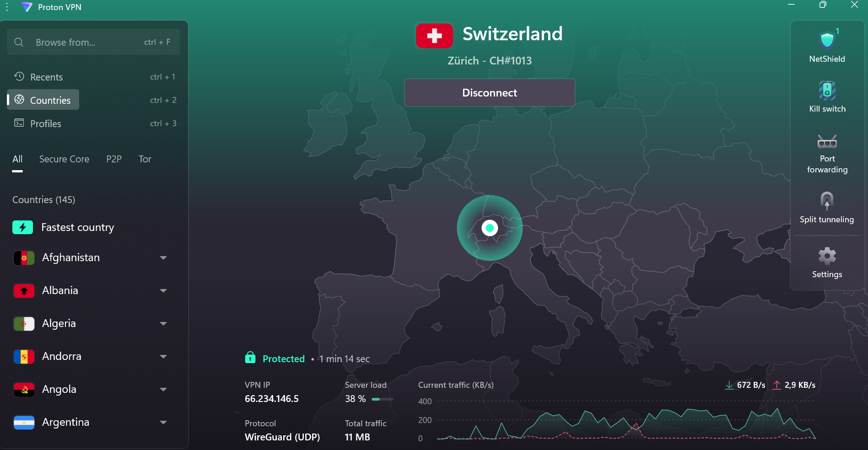Expand the Angola server list
Viewport: 868px width, 450px height.
tap(163, 390)
